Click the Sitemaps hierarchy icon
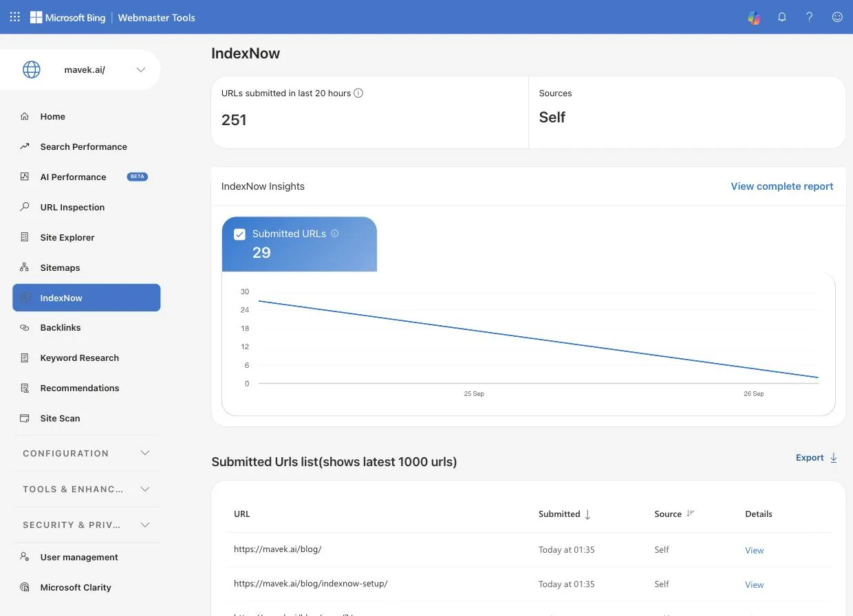This screenshot has width=853, height=616. coord(25,267)
